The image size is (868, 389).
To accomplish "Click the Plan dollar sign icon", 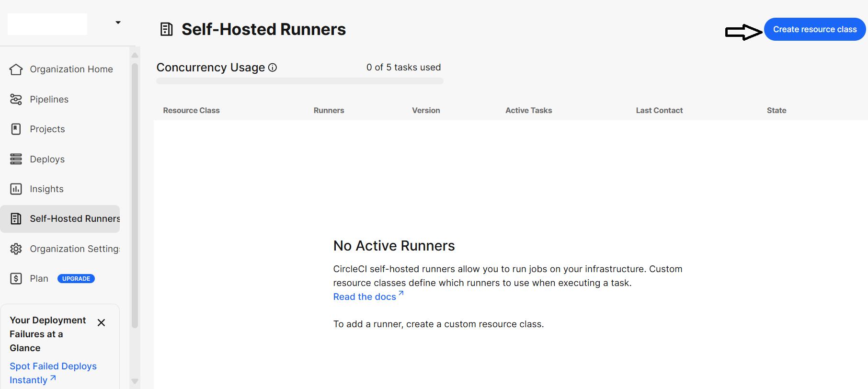I will pyautogui.click(x=16, y=278).
